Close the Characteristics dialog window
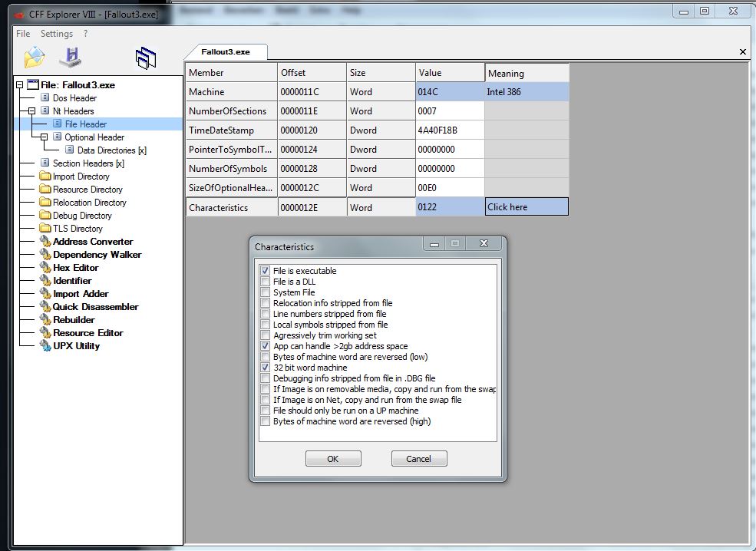 tap(484, 243)
